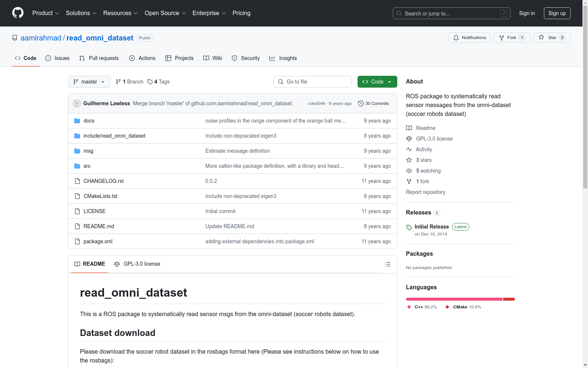Image resolution: width=588 pixels, height=368 pixels.
Task: Click the search magnifier icon in the header
Action: tap(399, 13)
